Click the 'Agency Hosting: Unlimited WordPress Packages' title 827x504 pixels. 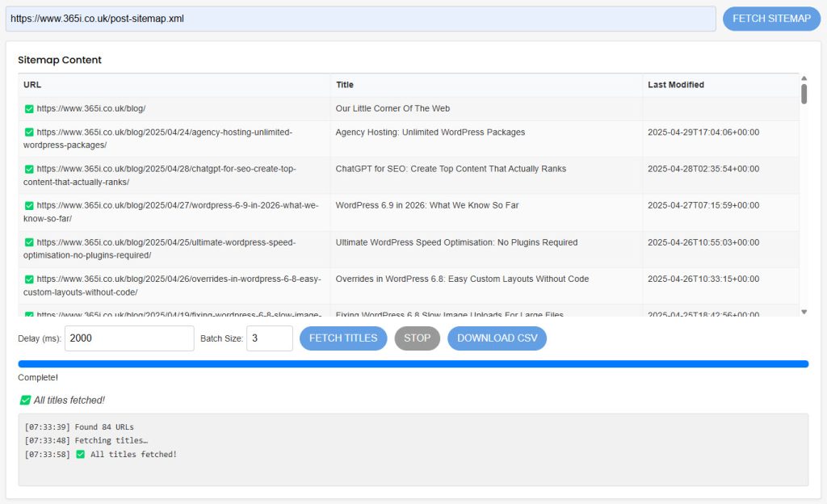tap(430, 132)
